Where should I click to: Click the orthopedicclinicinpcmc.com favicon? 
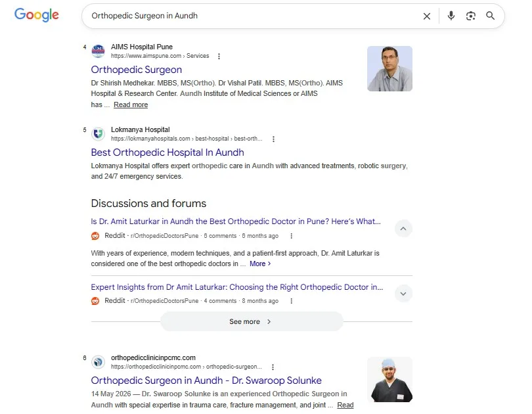coord(98,362)
